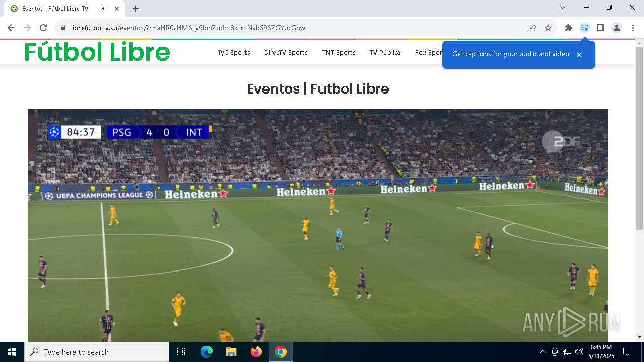
Task: Select the Eventos - Fútbol Libre TV tab
Action: (64, 9)
